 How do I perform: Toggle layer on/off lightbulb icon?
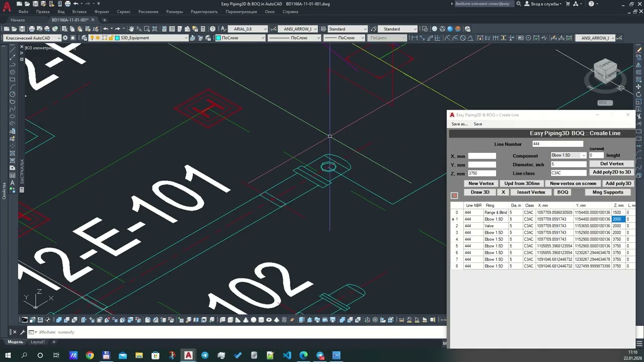(x=93, y=38)
